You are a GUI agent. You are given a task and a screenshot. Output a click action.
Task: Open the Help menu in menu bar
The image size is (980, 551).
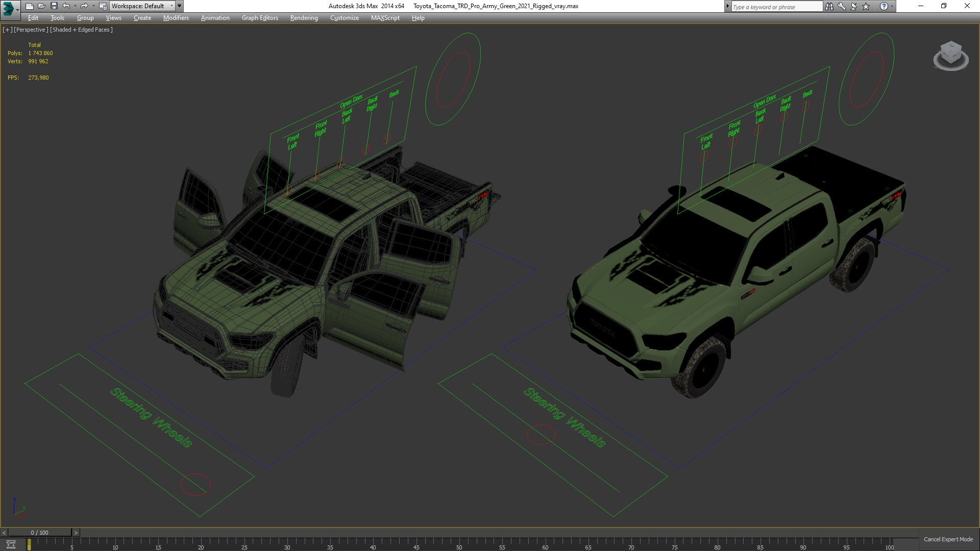418,18
